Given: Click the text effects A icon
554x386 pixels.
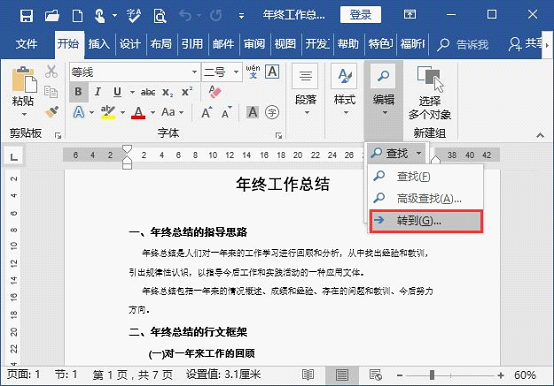Looking at the screenshot, I should [x=78, y=112].
